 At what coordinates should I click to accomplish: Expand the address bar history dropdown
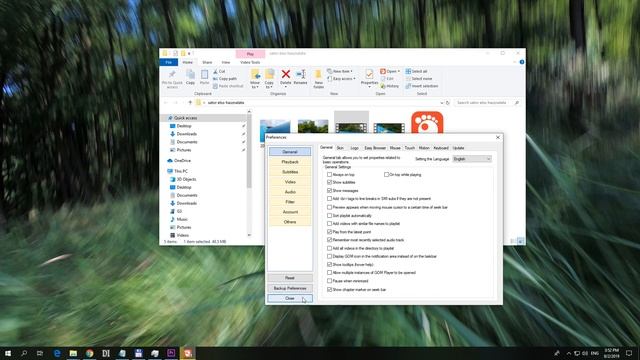coord(442,103)
